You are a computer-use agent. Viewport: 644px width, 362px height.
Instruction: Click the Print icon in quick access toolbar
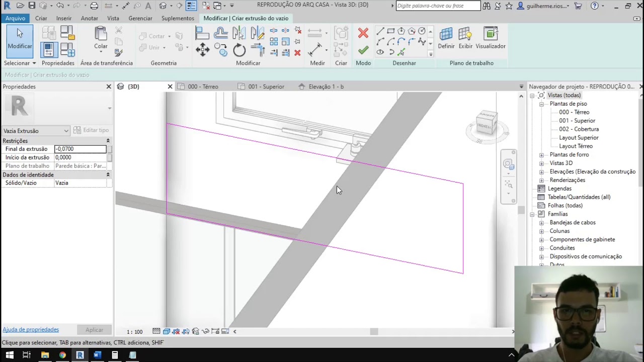(94, 6)
